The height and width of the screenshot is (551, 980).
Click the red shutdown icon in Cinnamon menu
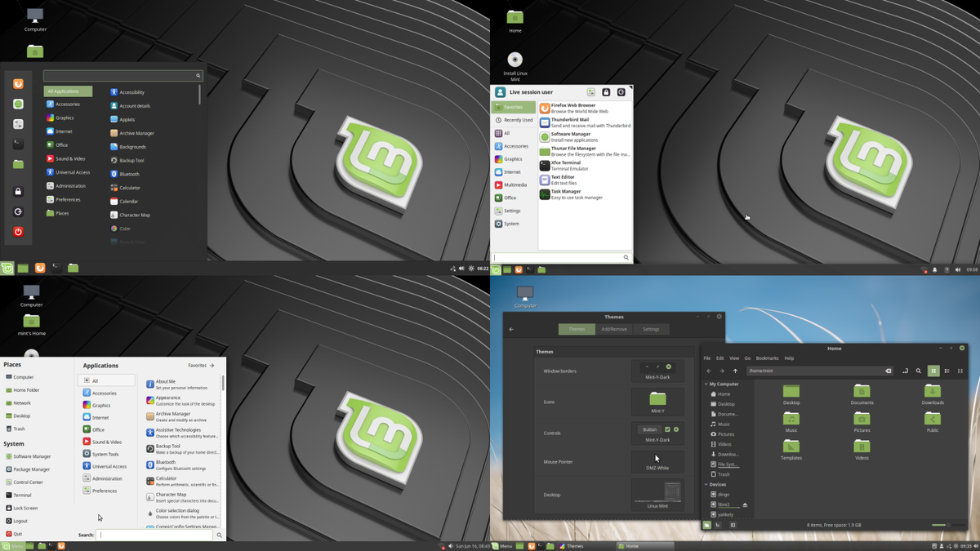(x=17, y=230)
